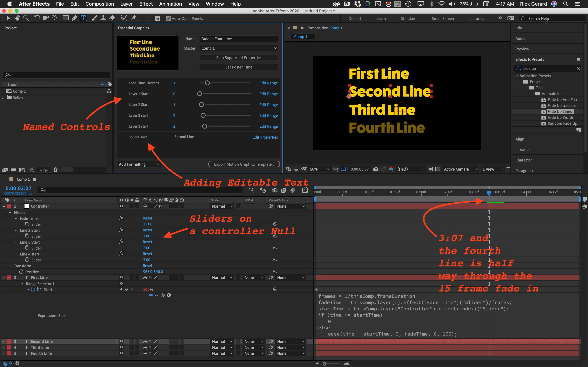Viewport: 588px width, 367px height.
Task: Select the Hand tool
Action: [x=17, y=18]
